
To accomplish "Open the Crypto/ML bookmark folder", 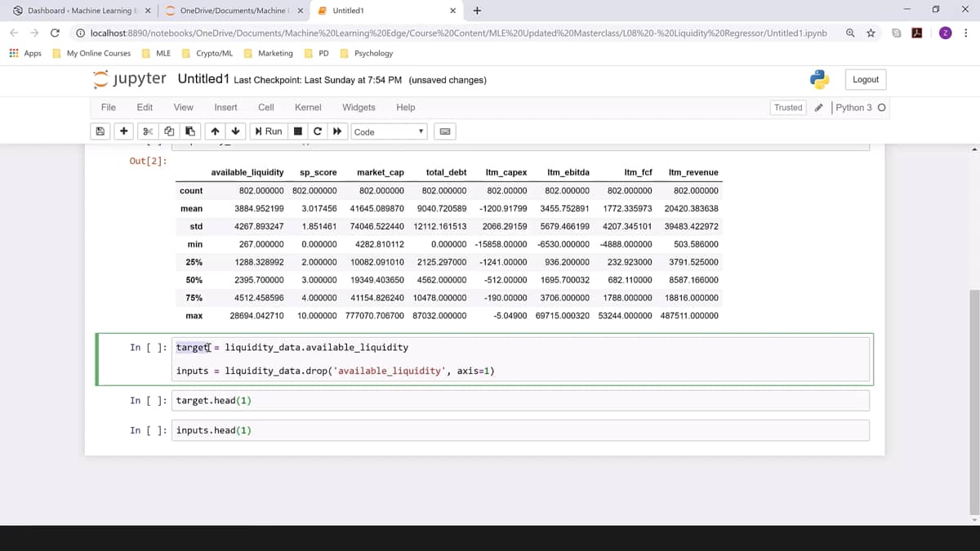I will click(x=207, y=53).
